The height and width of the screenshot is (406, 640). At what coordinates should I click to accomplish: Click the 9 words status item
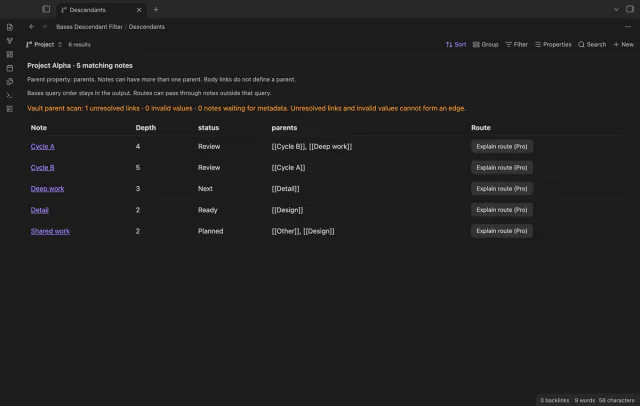click(585, 400)
